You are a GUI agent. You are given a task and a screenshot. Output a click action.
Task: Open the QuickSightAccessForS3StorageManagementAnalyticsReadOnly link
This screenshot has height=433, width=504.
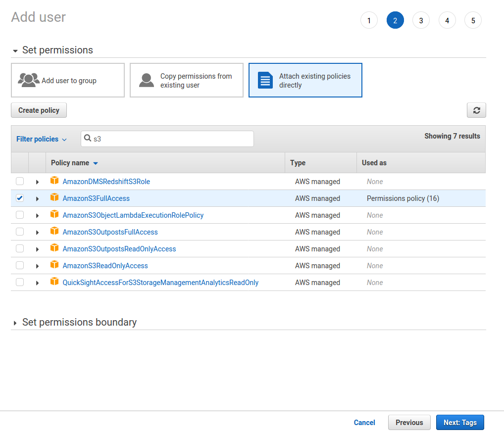tap(160, 283)
